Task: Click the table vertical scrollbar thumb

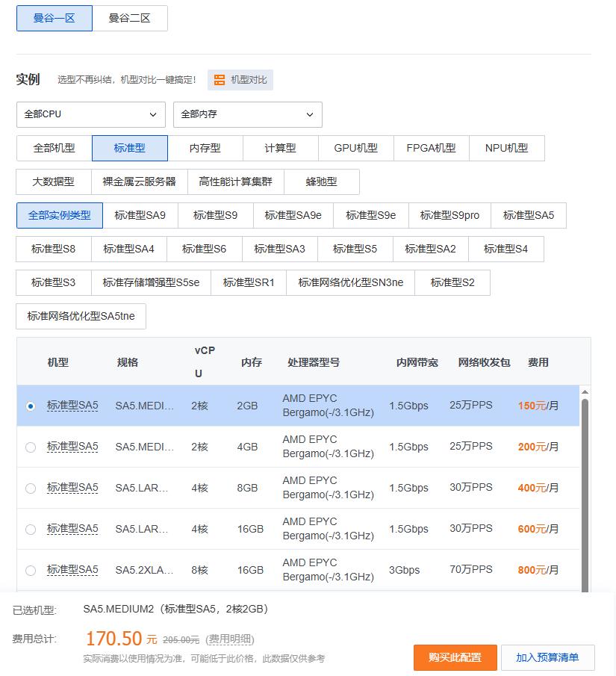Action: [x=585, y=495]
